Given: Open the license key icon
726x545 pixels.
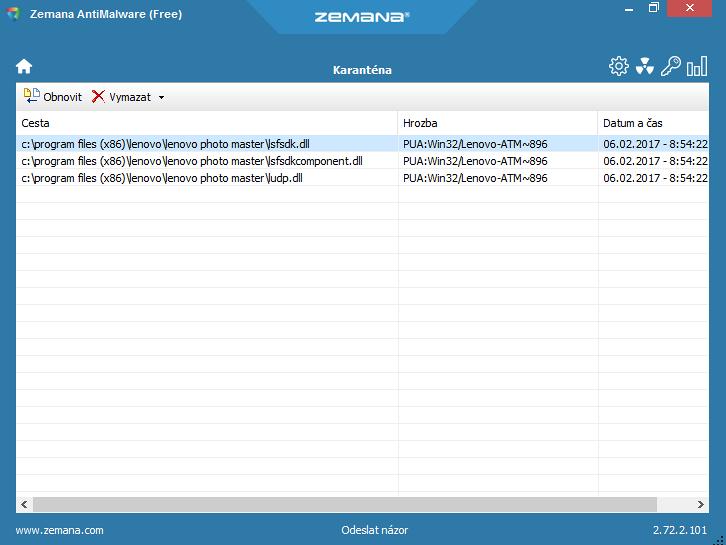Looking at the screenshot, I should coord(670,66).
